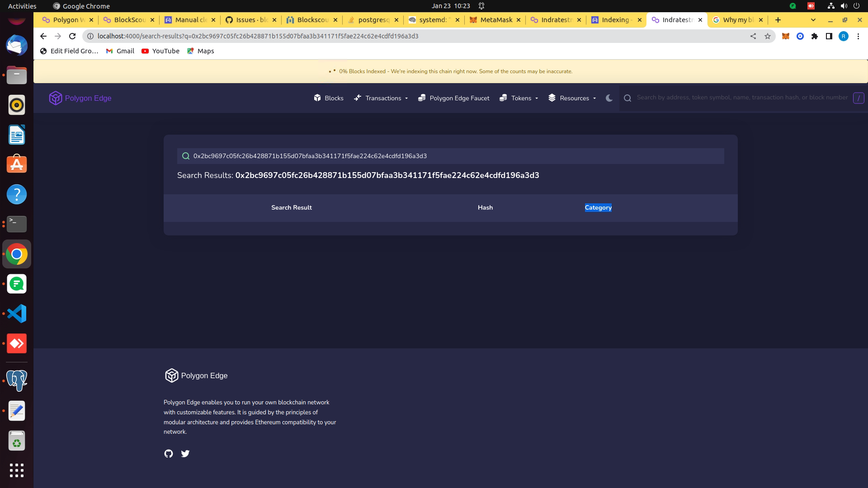
Task: Click the browser back arrow icon
Action: [43, 36]
